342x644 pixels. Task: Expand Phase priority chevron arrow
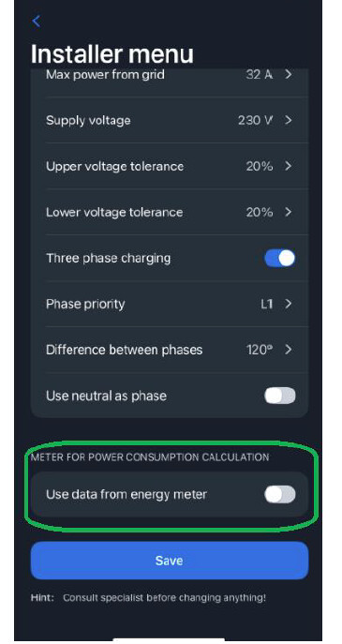(x=289, y=304)
